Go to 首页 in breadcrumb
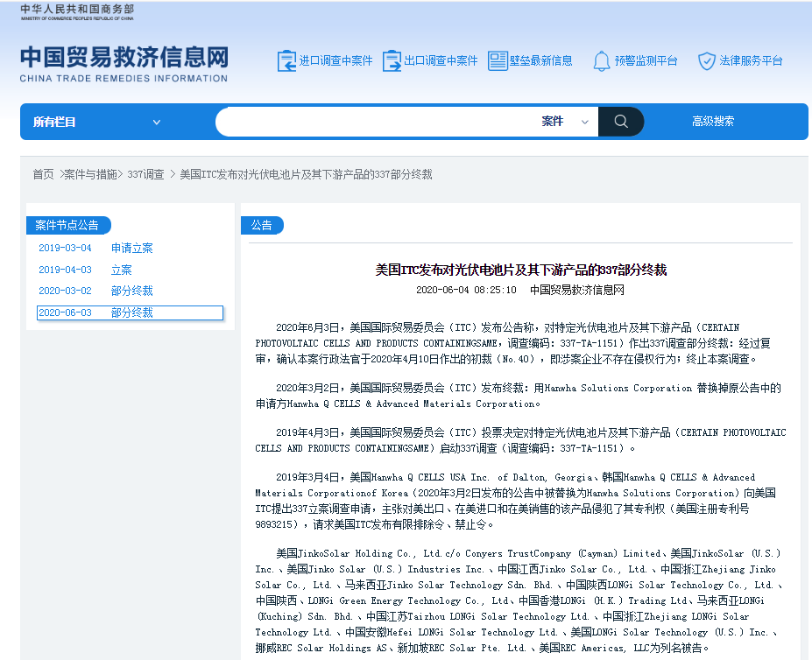The height and width of the screenshot is (660, 812). click(x=44, y=174)
